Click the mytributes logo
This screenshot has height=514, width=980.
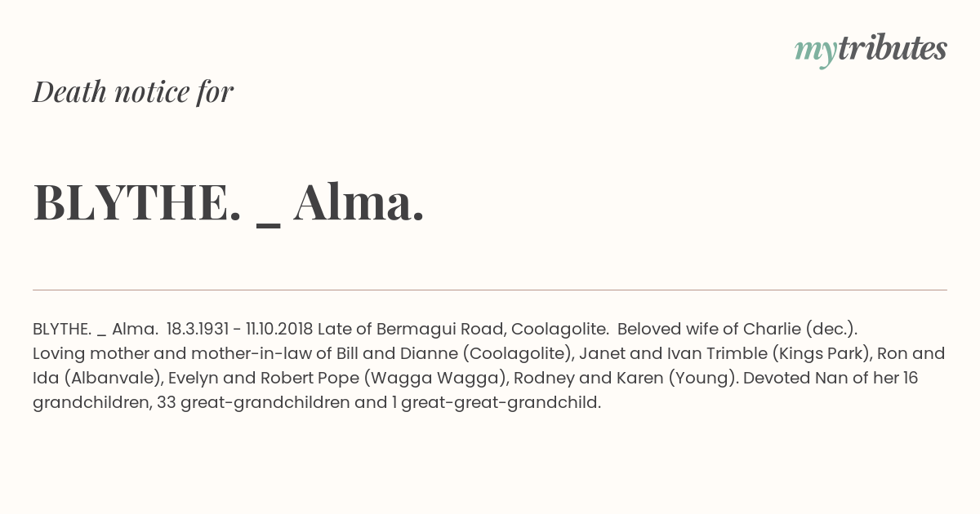(871, 50)
